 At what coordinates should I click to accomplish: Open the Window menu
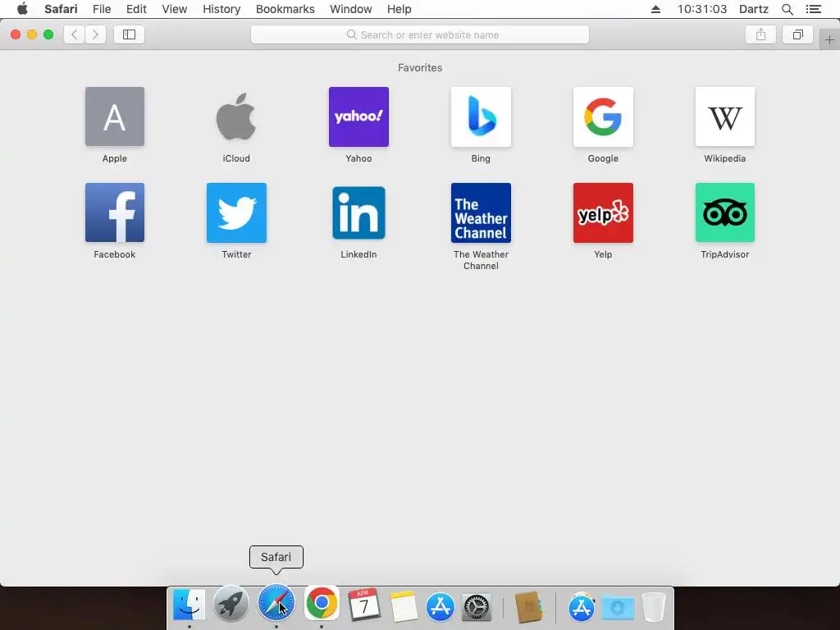tap(351, 9)
